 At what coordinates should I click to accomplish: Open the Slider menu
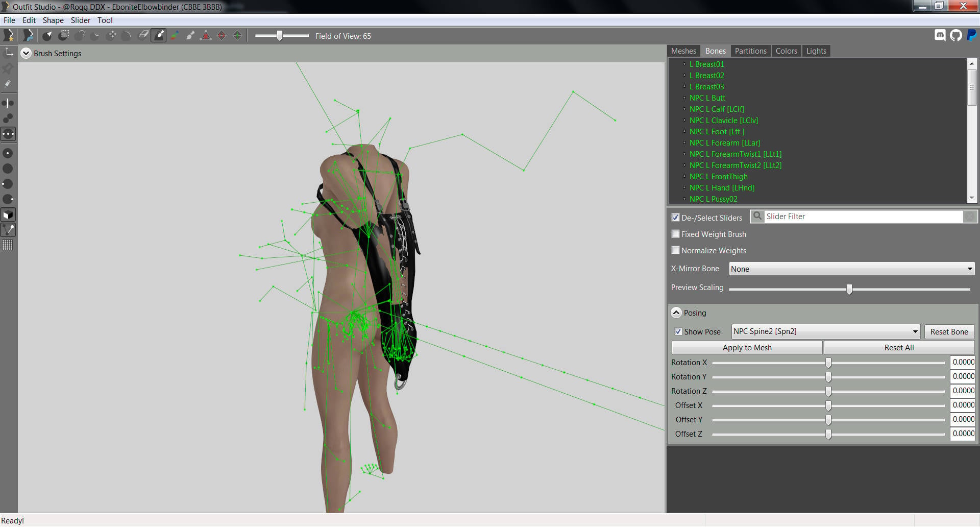[81, 20]
